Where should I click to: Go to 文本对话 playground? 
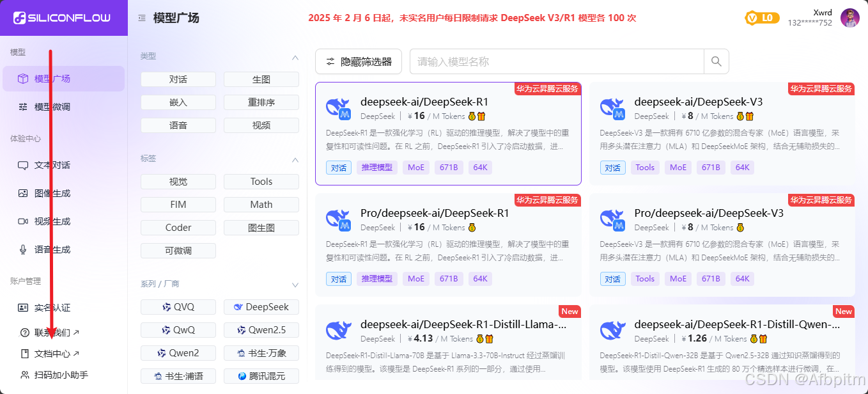point(63,165)
